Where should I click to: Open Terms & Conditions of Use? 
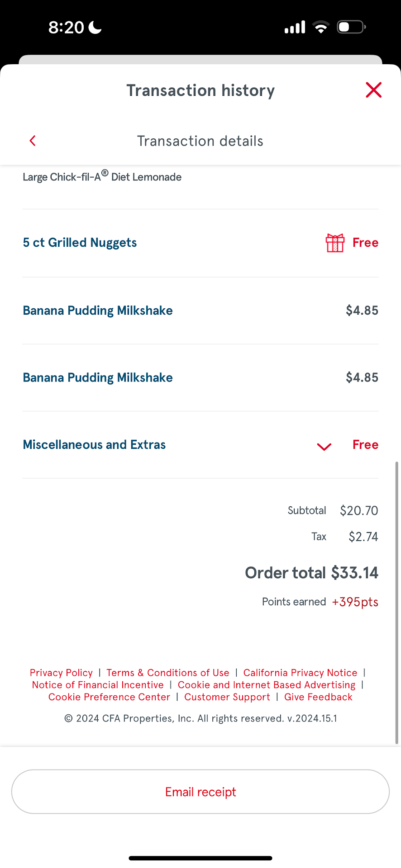tap(168, 673)
